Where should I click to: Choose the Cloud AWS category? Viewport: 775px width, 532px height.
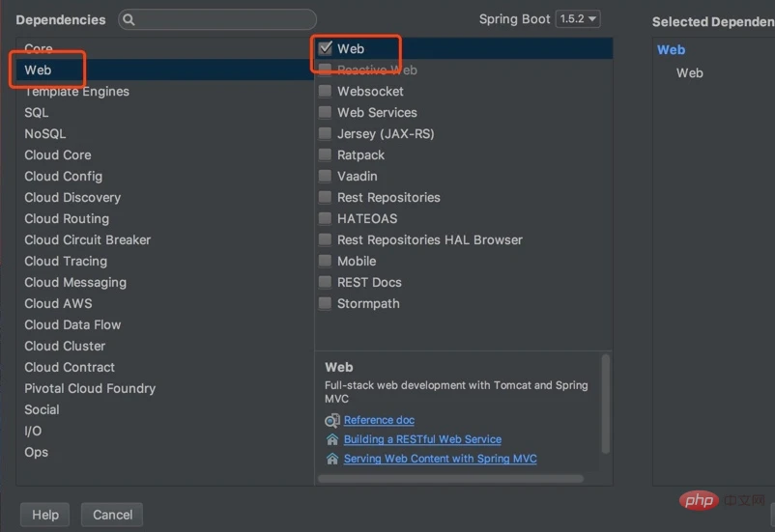click(164, 304)
